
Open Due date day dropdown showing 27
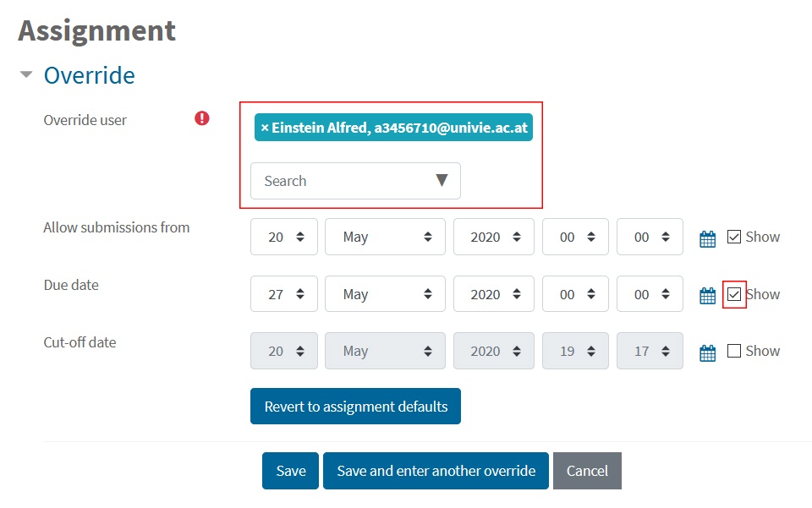coord(284,294)
